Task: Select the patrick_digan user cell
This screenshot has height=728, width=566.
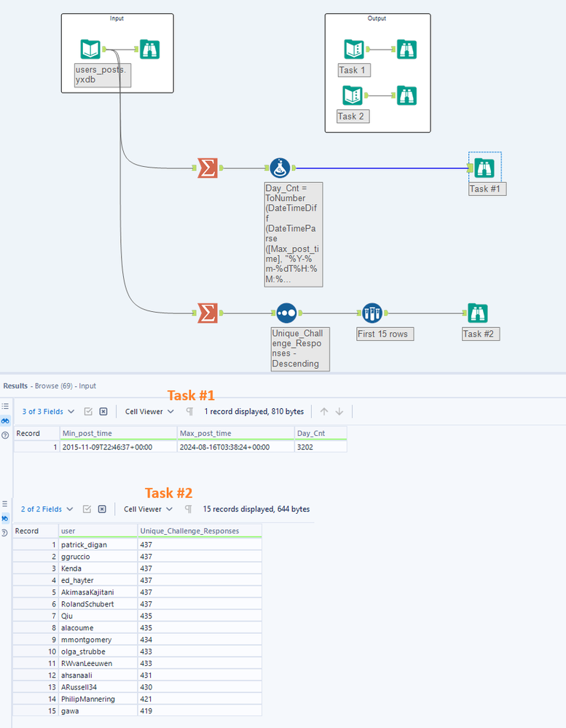Action: (x=98, y=544)
